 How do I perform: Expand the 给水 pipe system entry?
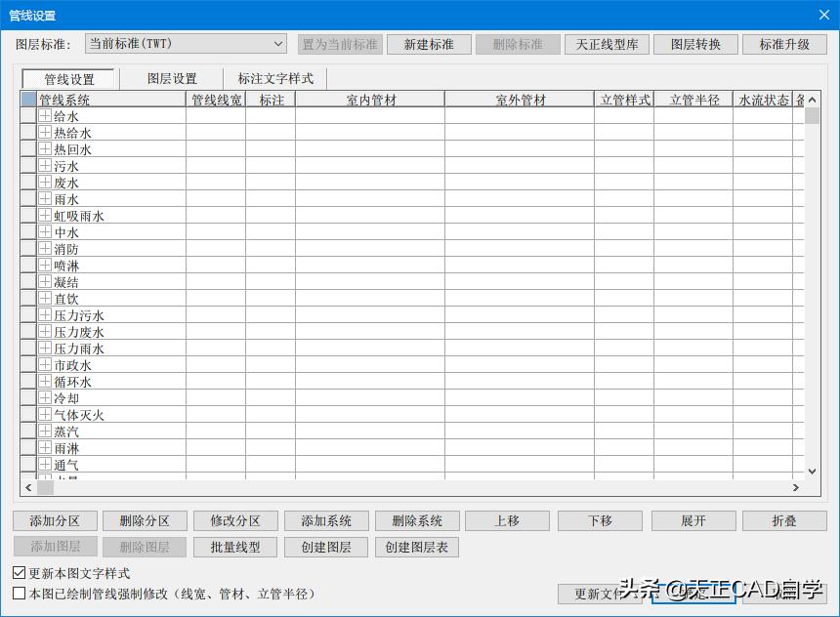coord(46,115)
